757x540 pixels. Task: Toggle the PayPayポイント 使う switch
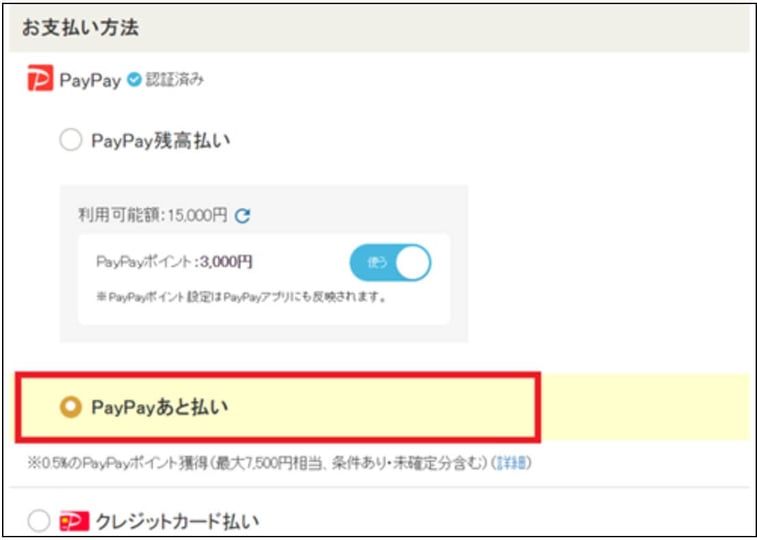[390, 262]
